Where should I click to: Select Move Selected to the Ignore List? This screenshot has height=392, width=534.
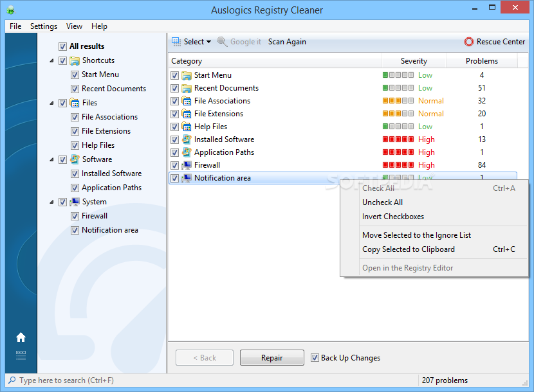click(x=434, y=235)
